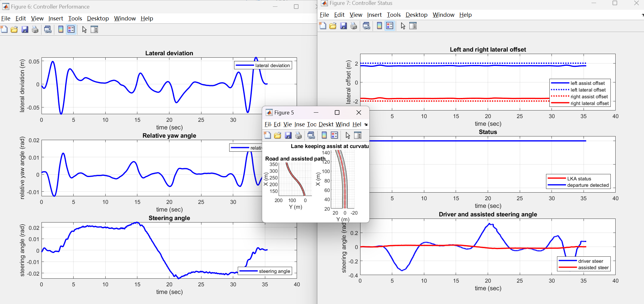
Task: Open Property Inspector in Figure 5 toolbar
Action: (358, 135)
